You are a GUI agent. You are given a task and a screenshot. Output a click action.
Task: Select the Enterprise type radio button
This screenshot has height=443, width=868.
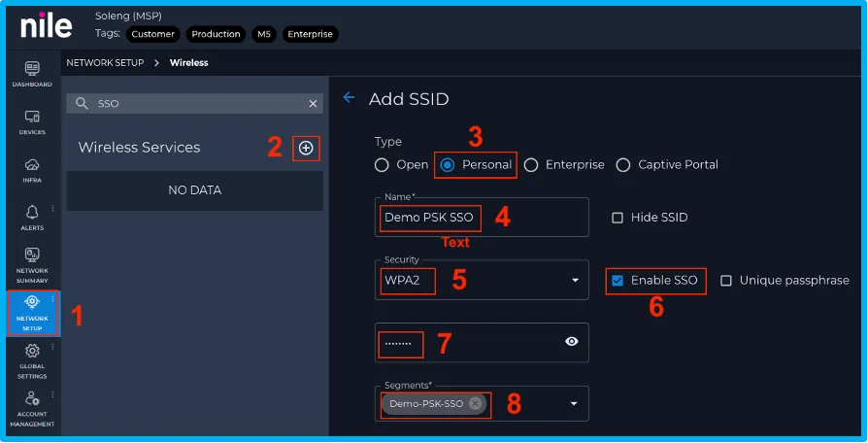click(x=531, y=165)
